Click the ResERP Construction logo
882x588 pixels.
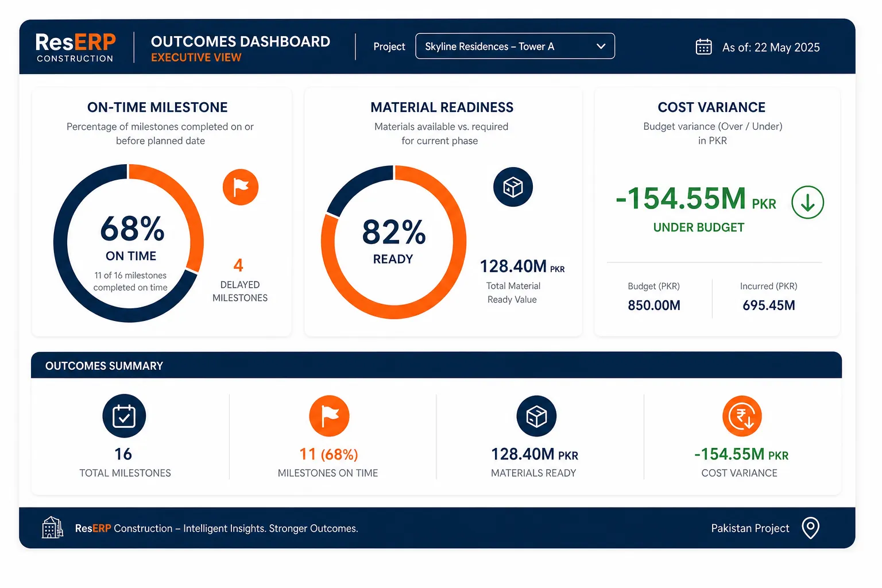(75, 47)
